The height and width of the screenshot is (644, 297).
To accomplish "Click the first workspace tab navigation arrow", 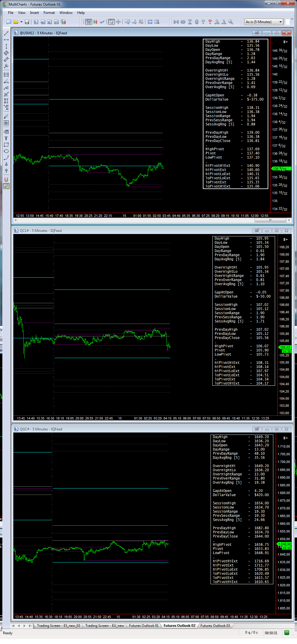I will tap(13, 626).
